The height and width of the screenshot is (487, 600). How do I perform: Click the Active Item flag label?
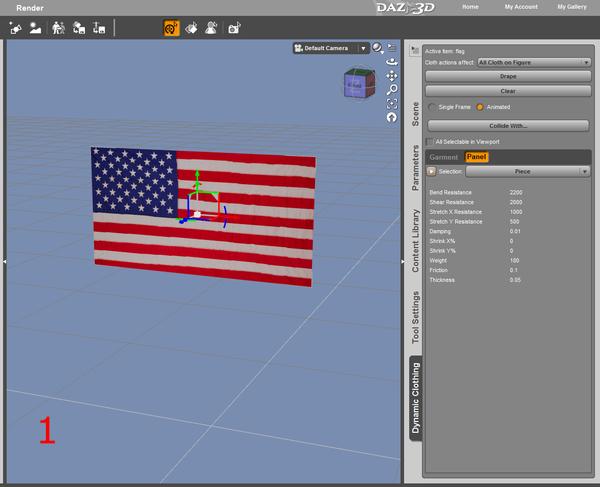(445, 51)
